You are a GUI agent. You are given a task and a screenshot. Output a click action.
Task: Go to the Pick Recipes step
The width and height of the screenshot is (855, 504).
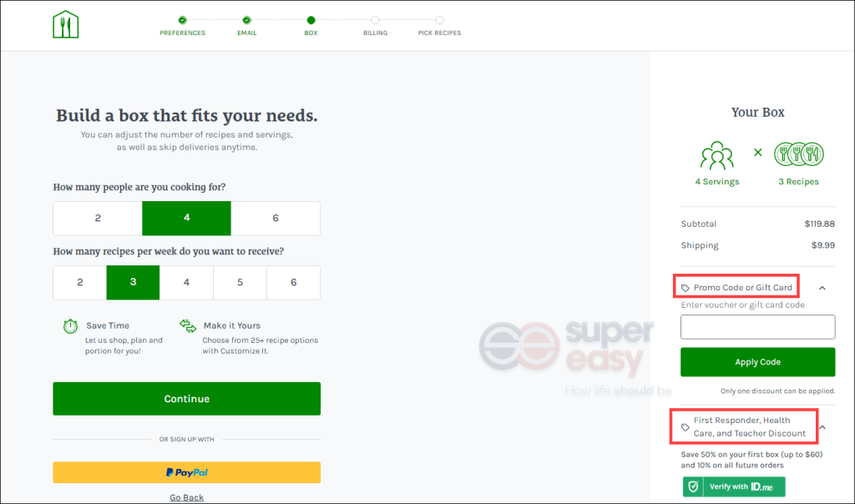coord(439,25)
